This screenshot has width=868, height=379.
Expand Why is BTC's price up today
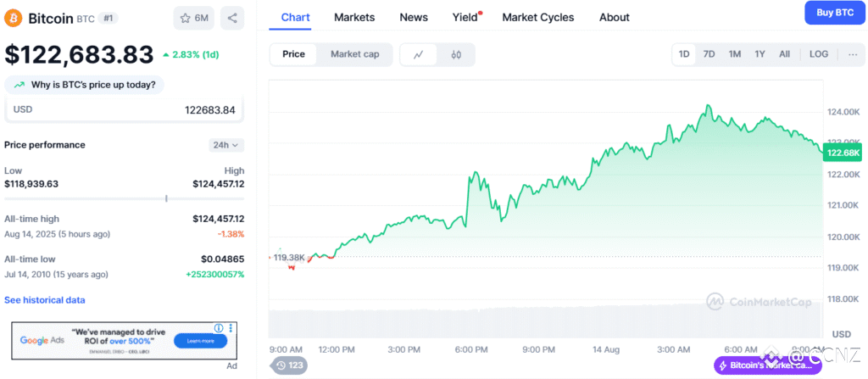pyautogui.click(x=84, y=85)
